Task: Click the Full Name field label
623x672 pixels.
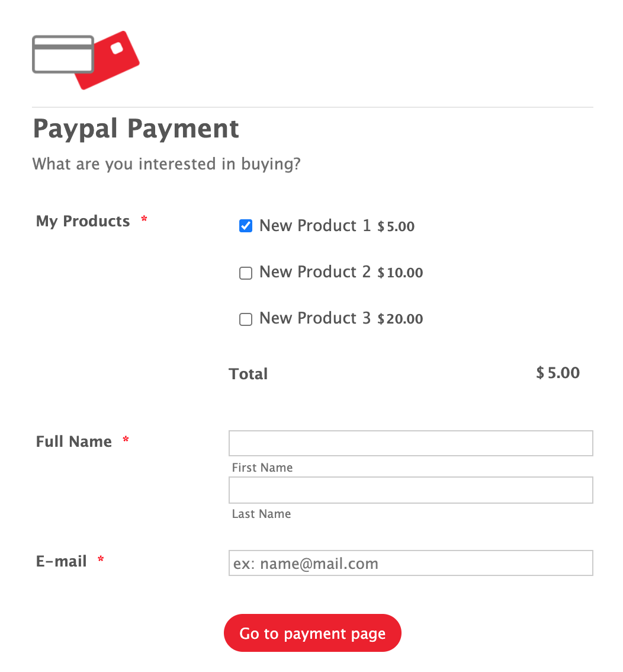Action: (x=74, y=441)
